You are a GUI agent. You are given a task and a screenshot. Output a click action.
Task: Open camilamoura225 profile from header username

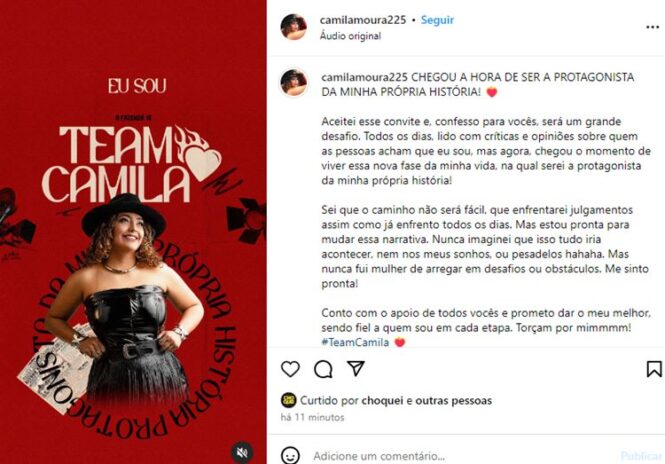(x=363, y=20)
